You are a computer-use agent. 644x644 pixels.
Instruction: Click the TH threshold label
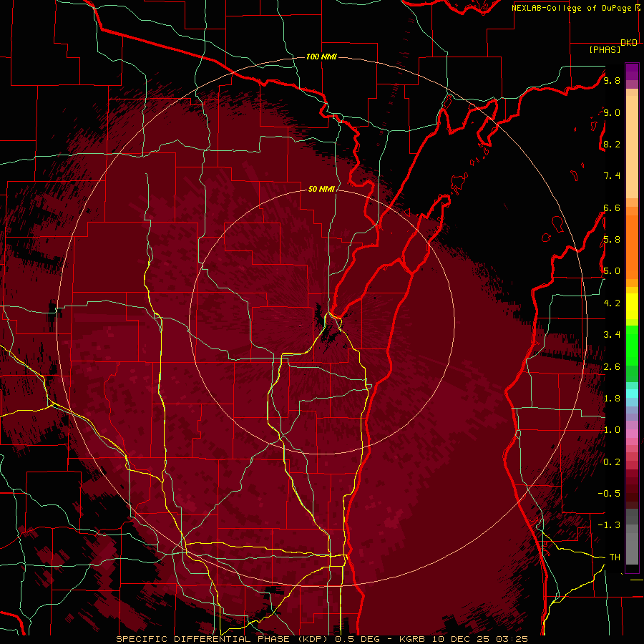(x=615, y=557)
